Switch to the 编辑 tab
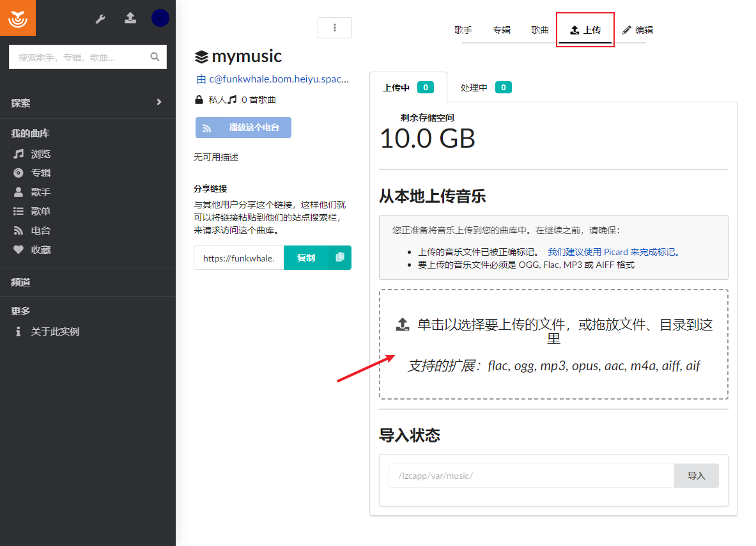Screen dimensions: 756x546 point(637,30)
